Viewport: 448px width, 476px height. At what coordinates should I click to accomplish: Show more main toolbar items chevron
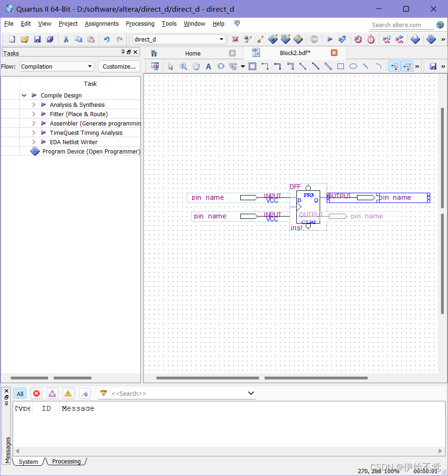coord(443,40)
